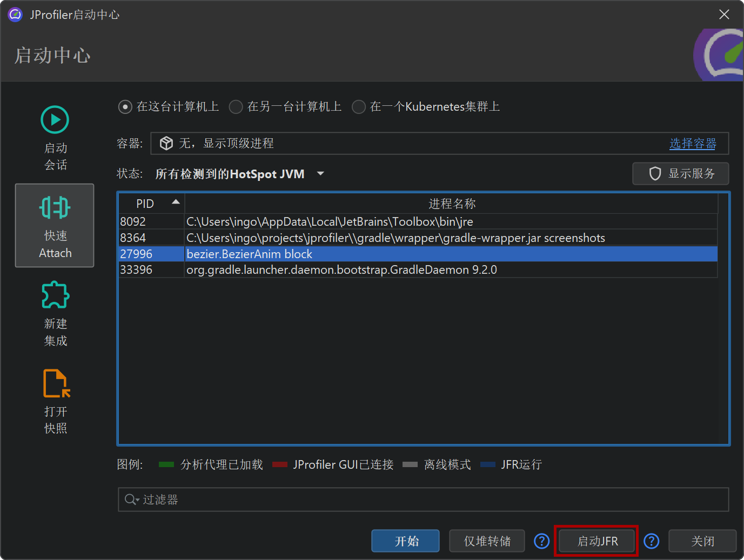Select process row with PID 8092

tap(418, 221)
